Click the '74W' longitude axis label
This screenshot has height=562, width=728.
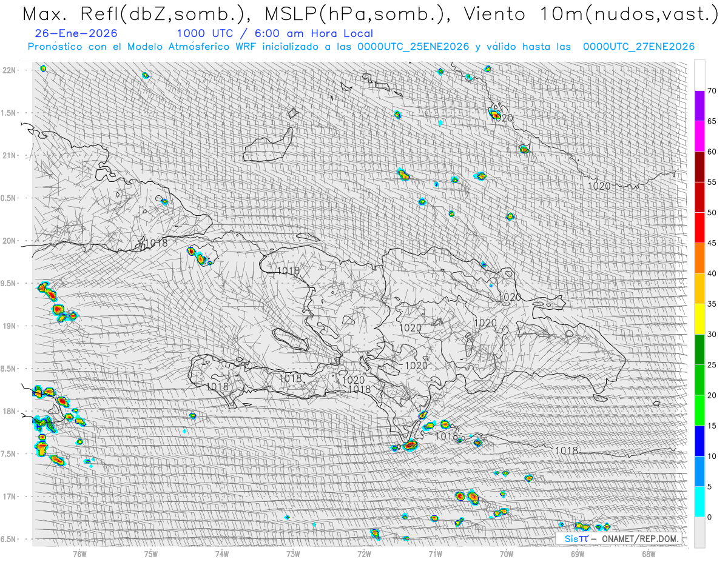pos(222,554)
